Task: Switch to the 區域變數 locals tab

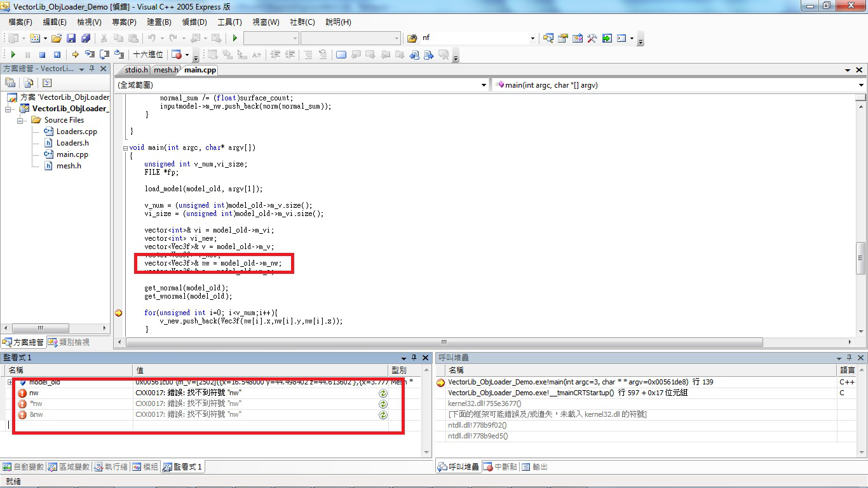Action: 70,467
